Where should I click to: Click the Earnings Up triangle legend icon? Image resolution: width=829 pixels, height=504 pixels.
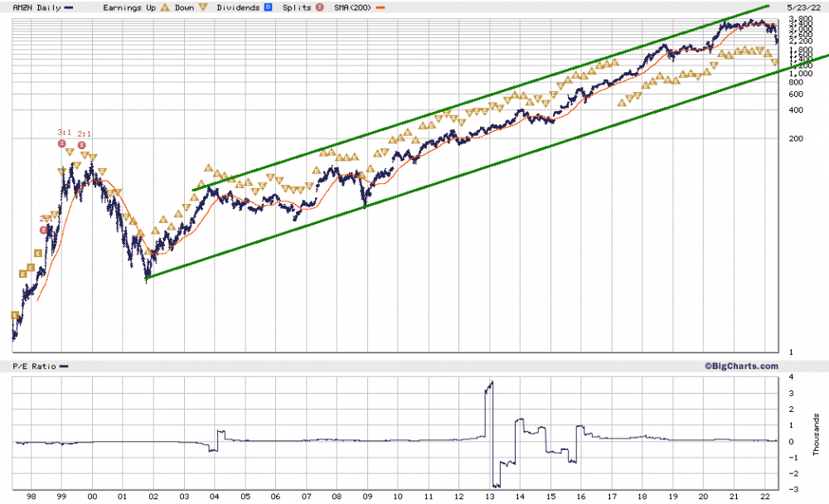point(165,7)
